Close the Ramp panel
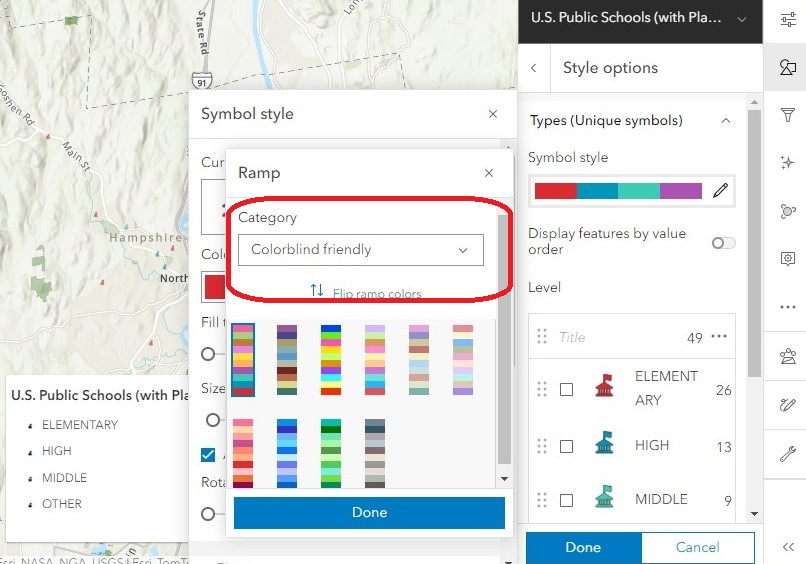The image size is (806, 564). [489, 173]
